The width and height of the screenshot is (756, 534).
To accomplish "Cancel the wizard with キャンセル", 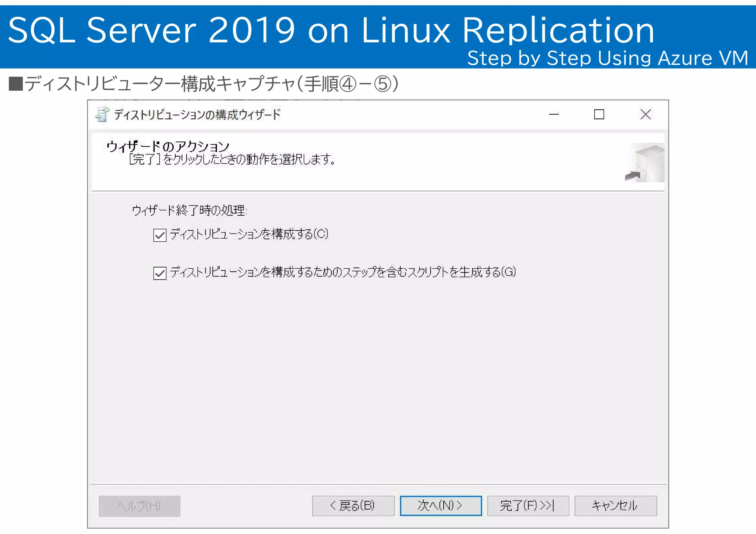I will point(615,505).
